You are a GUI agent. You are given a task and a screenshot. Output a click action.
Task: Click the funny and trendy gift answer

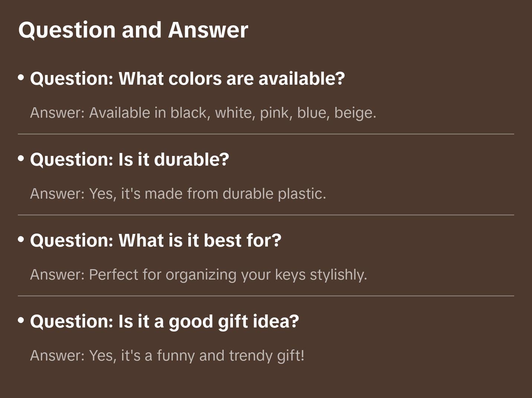[167, 356]
